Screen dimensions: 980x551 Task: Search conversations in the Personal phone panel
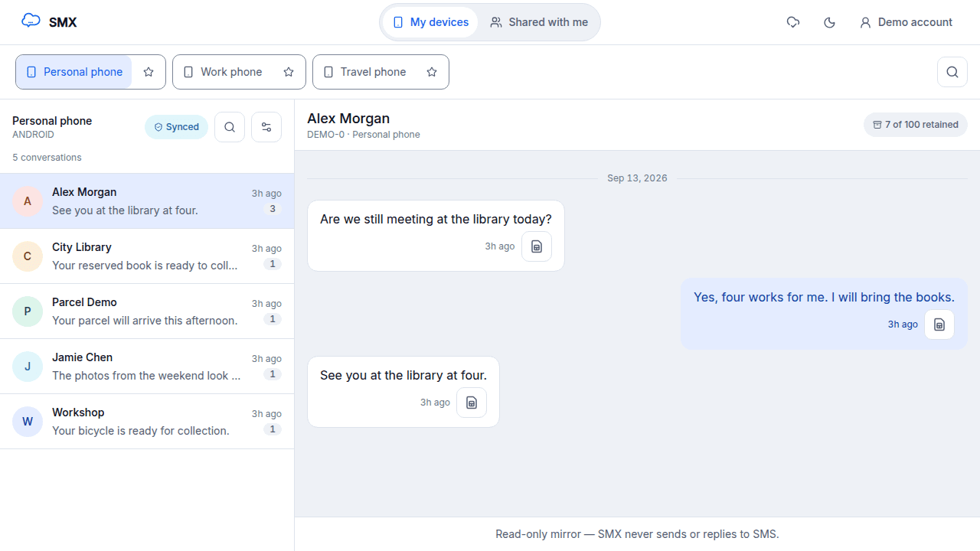tap(230, 127)
